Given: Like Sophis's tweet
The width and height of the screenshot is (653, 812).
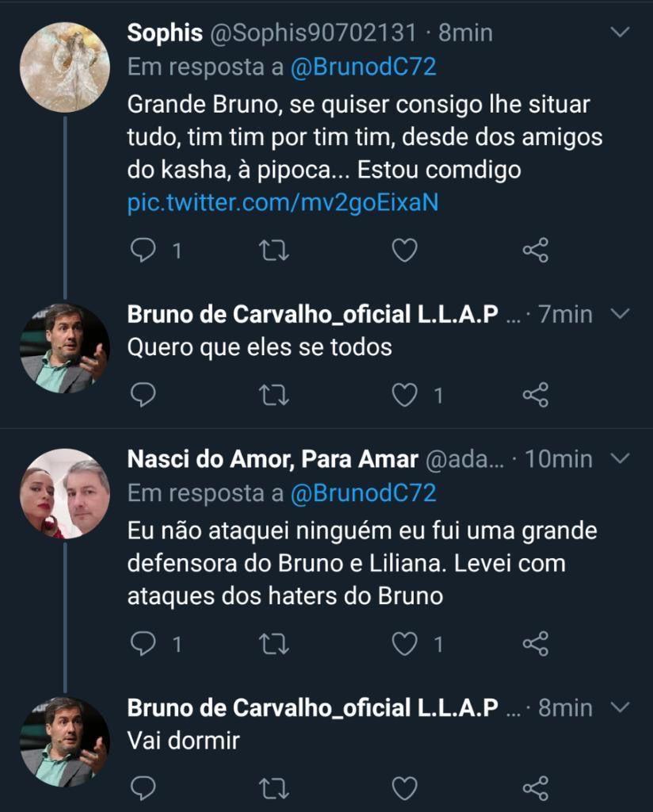Looking at the screenshot, I should coord(405,251).
